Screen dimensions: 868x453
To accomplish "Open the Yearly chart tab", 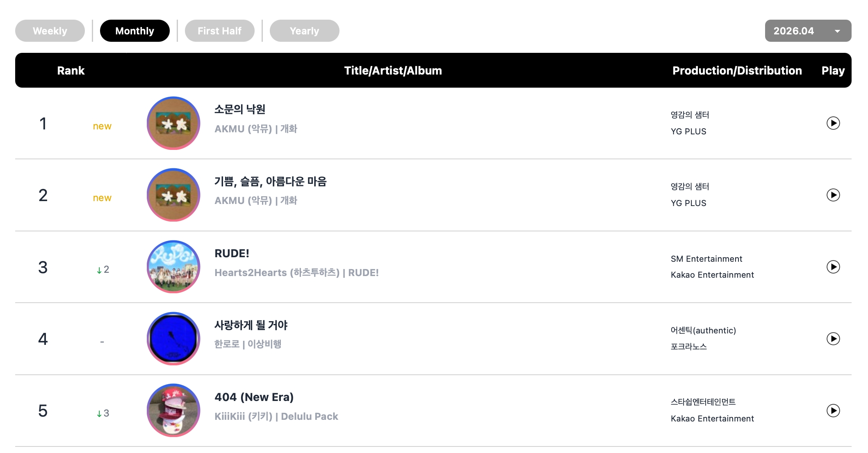I will (x=304, y=31).
